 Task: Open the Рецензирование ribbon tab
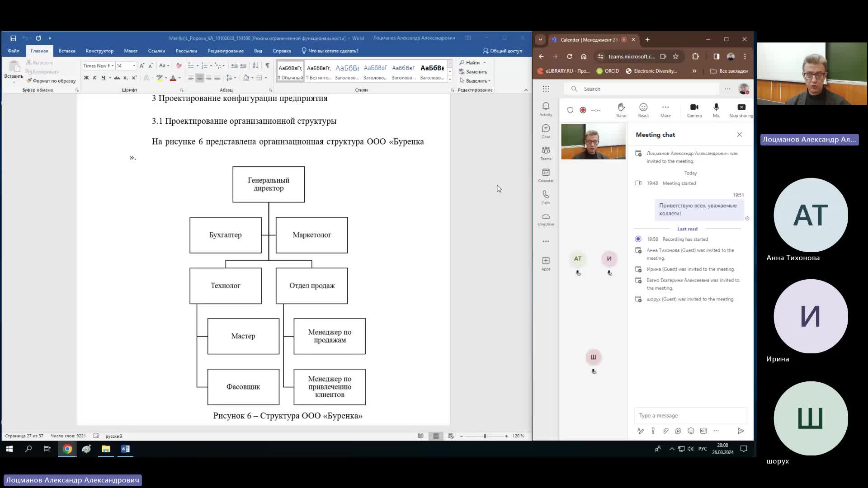pos(226,51)
